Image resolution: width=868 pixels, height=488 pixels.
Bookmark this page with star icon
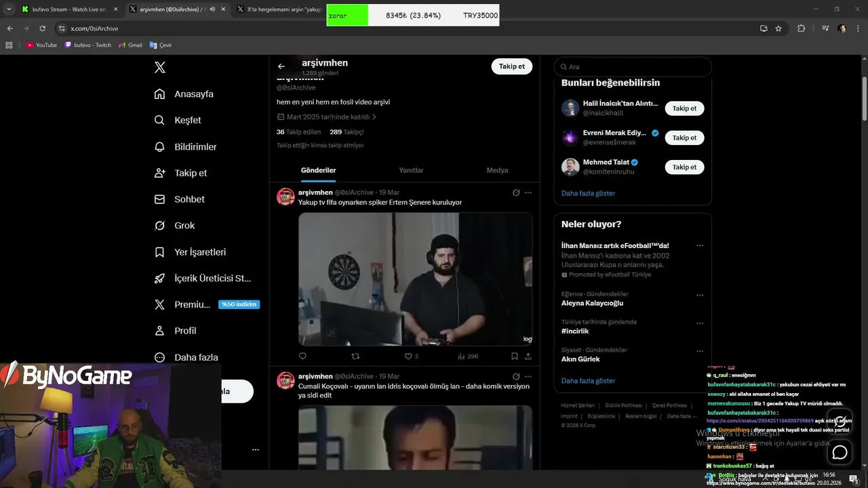(x=778, y=28)
